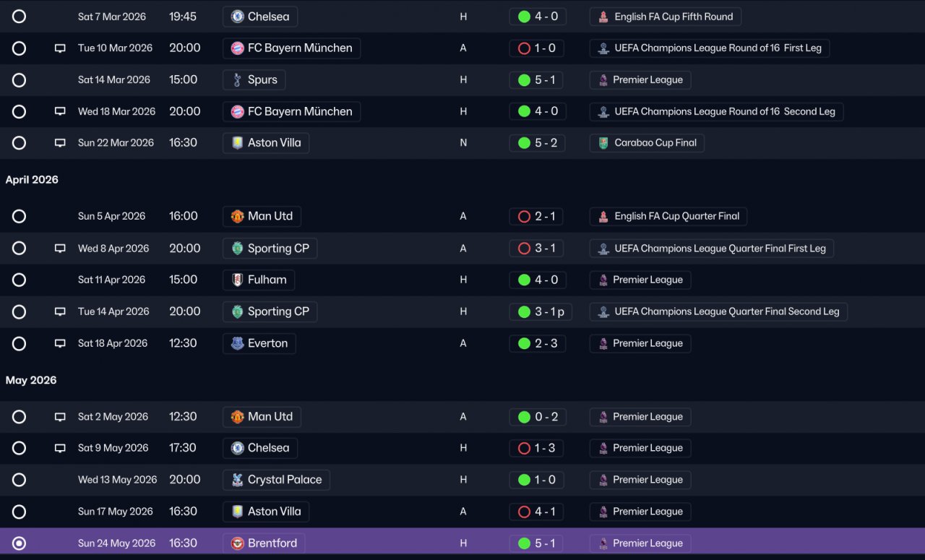This screenshot has width=925, height=560.
Task: Click the TV icon on the Carabao Cup Final row
Action: [60, 143]
